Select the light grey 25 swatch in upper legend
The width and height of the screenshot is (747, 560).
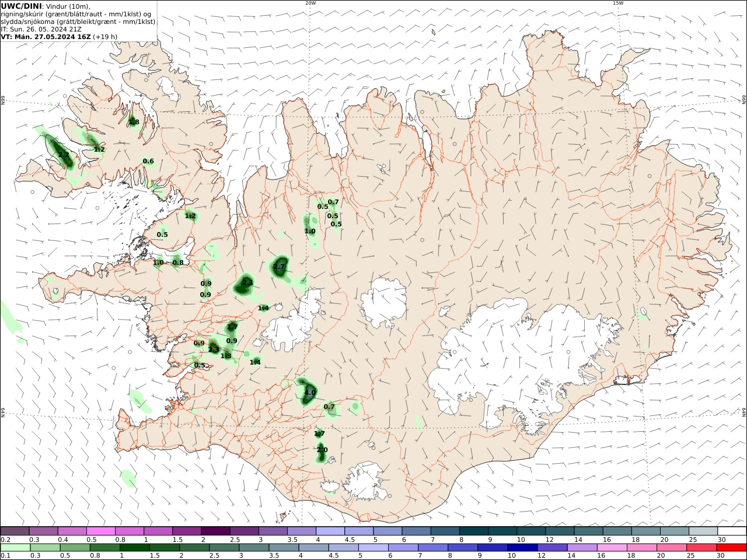click(x=703, y=531)
